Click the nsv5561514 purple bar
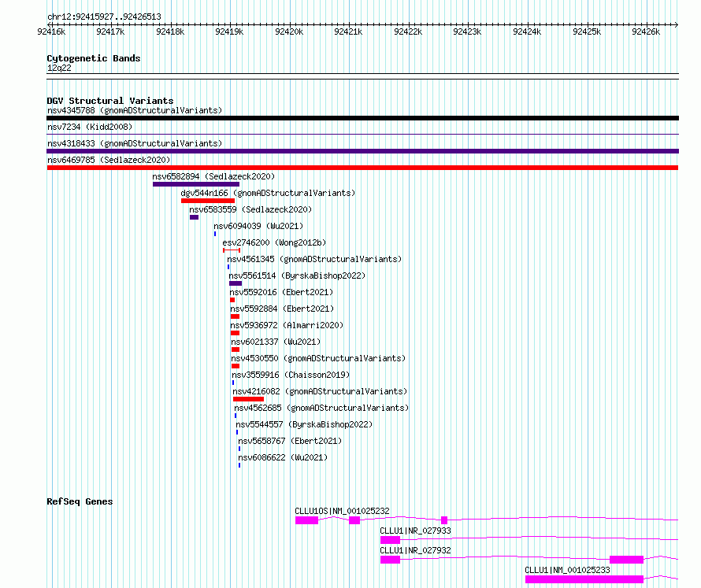 coord(236,283)
